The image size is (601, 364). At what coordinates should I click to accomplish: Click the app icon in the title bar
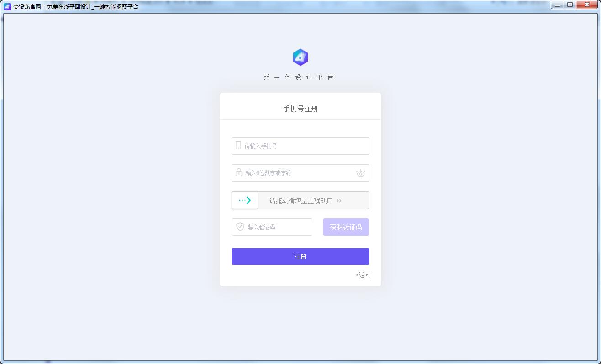coord(7,6)
